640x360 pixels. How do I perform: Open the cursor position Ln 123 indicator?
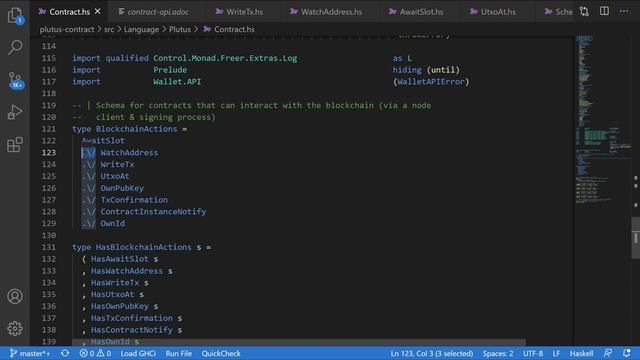click(432, 353)
